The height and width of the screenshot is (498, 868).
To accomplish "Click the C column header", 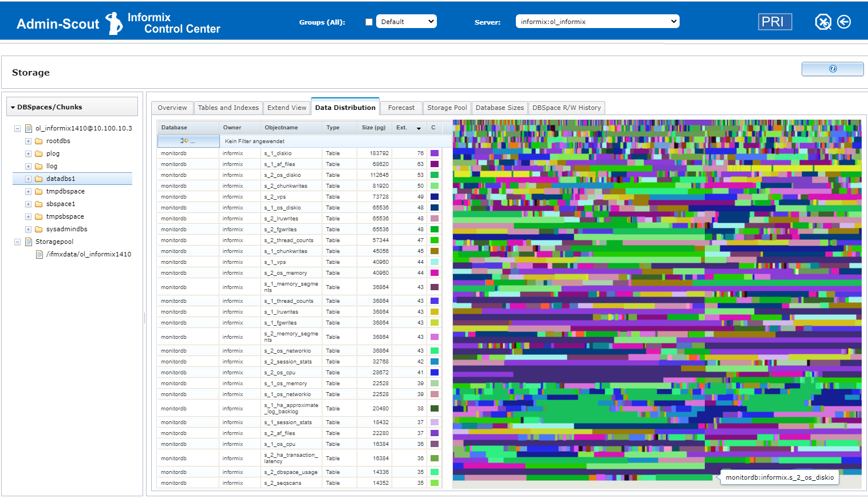I will (x=433, y=128).
